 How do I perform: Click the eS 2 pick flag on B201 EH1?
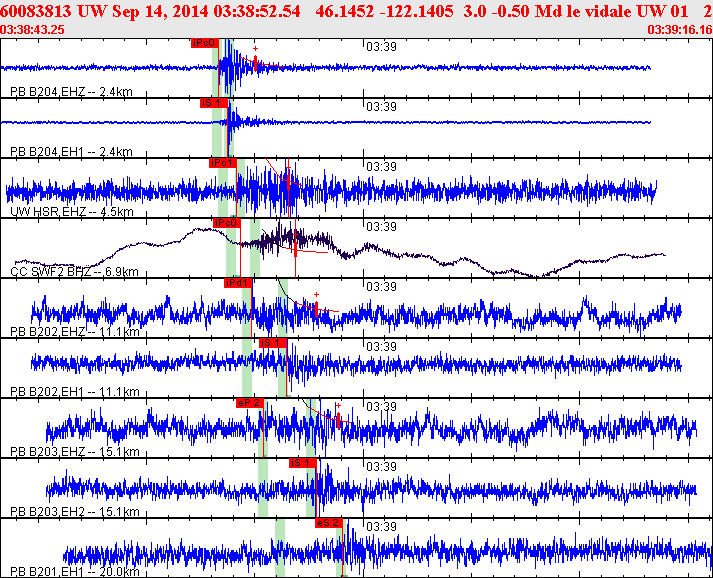click(x=329, y=523)
